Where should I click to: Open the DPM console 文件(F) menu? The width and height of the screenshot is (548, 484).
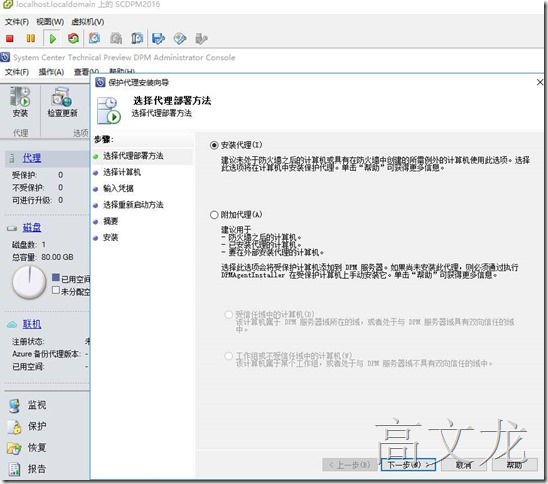[x=16, y=72]
